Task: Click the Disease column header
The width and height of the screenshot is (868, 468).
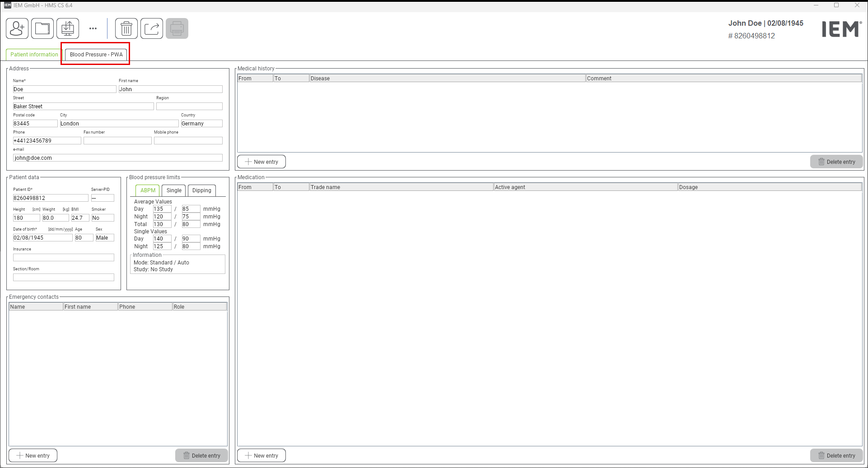Action: [x=447, y=79]
